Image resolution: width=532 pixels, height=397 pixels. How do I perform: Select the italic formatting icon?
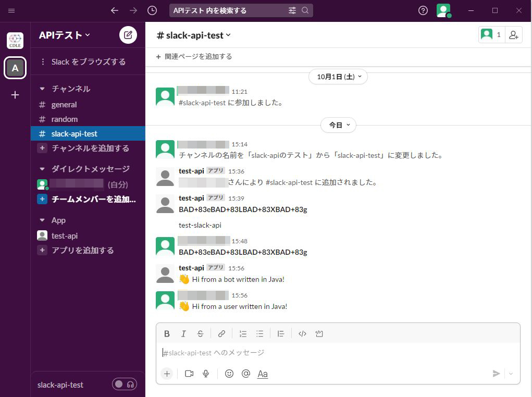tap(183, 333)
